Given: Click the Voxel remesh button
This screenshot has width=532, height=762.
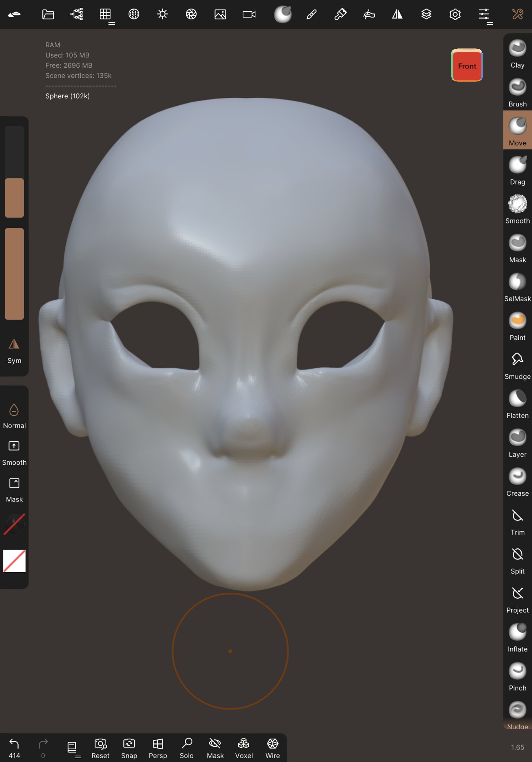Looking at the screenshot, I should pyautogui.click(x=244, y=748).
